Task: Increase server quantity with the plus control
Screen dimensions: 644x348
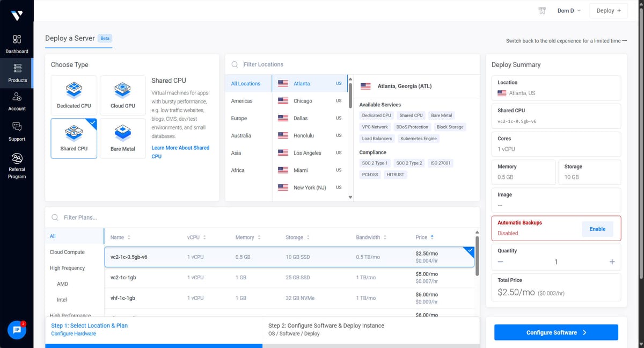Action: [x=612, y=262]
